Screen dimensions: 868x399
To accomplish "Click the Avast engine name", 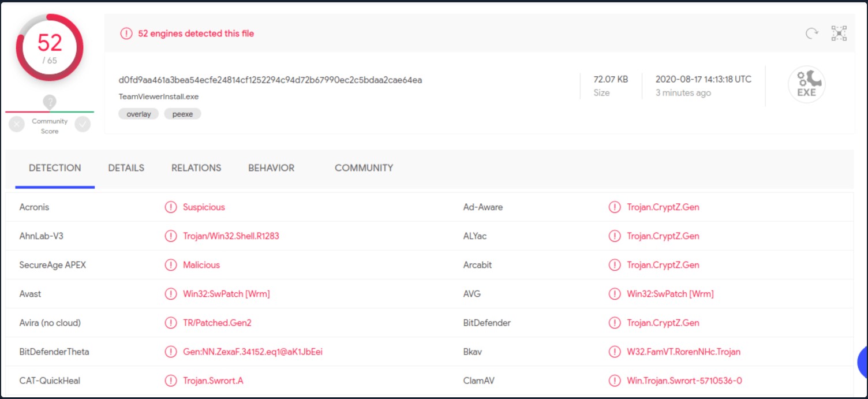I will click(30, 294).
